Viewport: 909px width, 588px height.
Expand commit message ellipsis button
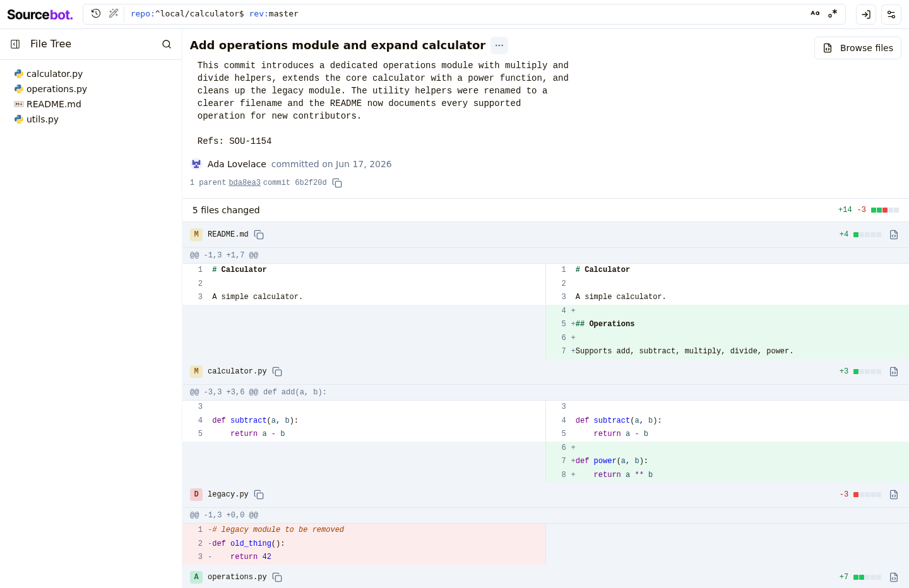[x=499, y=45]
